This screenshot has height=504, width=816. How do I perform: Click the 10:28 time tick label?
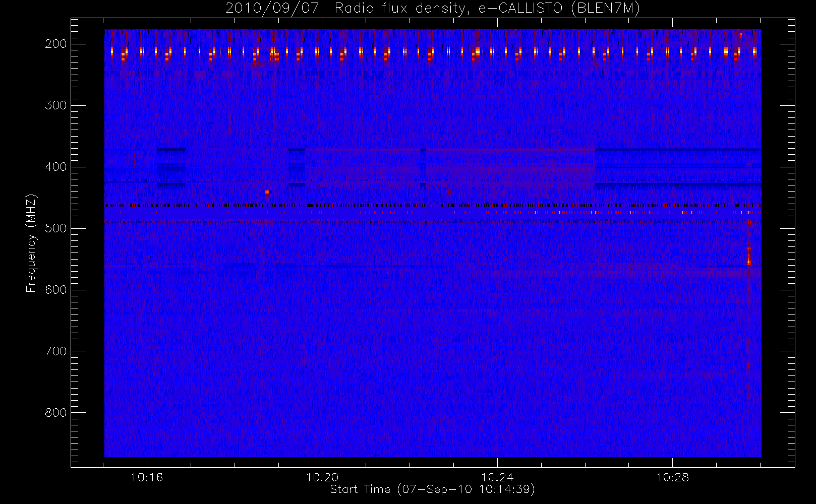pos(672,477)
